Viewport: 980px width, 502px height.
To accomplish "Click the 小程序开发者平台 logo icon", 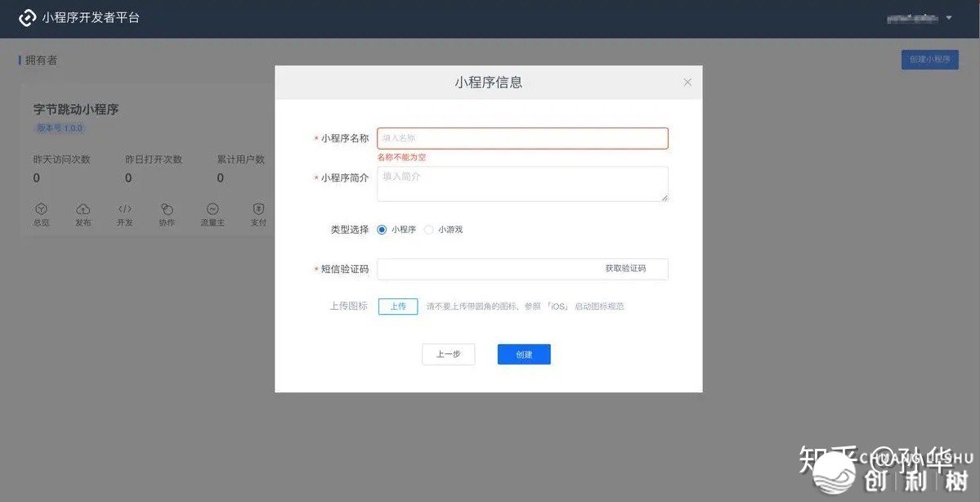I will [28, 18].
